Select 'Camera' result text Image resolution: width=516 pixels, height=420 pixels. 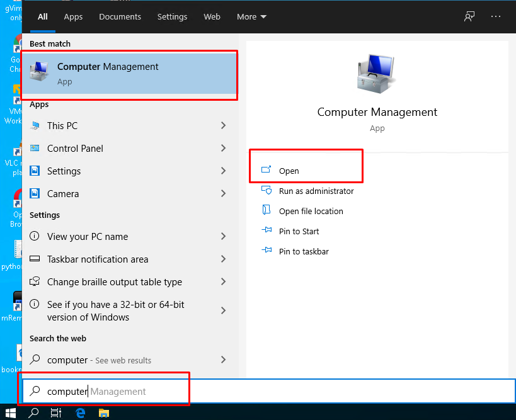[x=63, y=194]
